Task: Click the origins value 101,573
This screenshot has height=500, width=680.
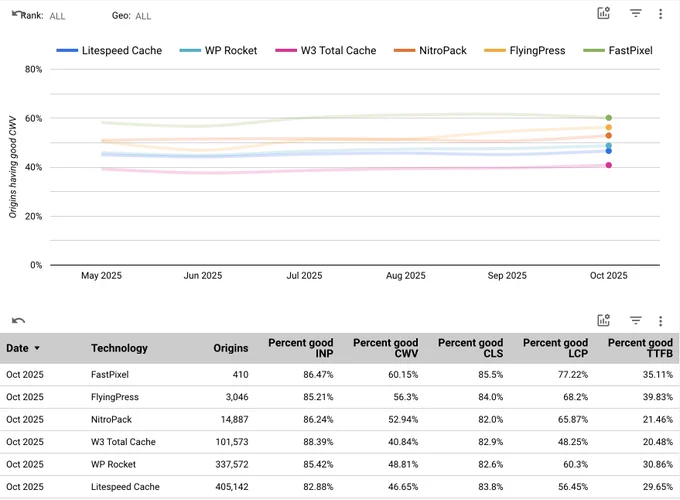Action: pyautogui.click(x=232, y=442)
